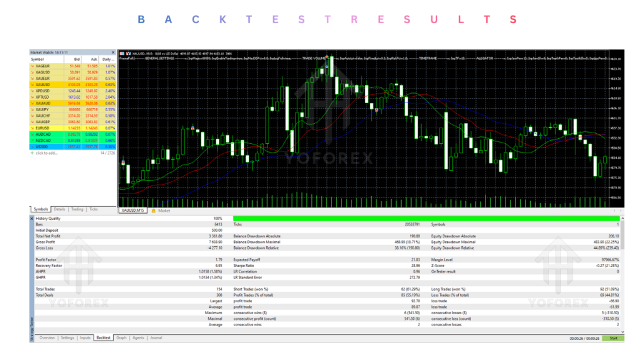Click the backtest report scrollbar up arrow

pyautogui.click(x=622, y=219)
